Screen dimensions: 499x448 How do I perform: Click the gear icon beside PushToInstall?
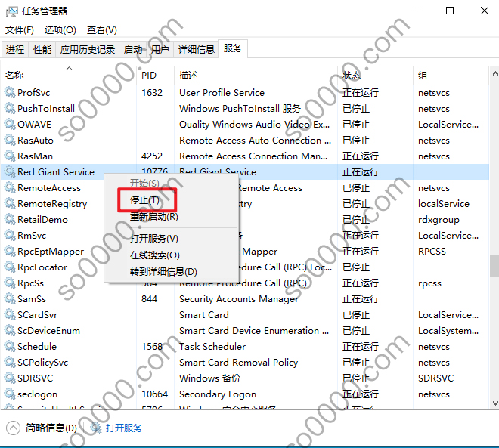10,109
